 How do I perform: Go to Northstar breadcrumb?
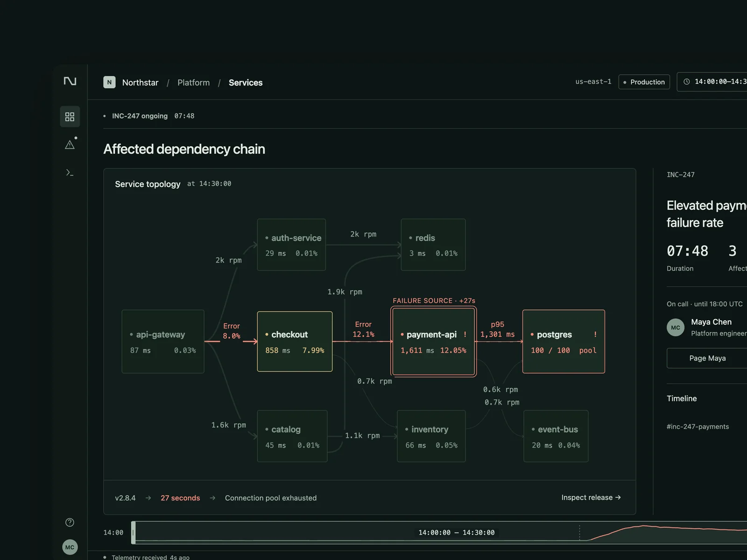tap(140, 83)
